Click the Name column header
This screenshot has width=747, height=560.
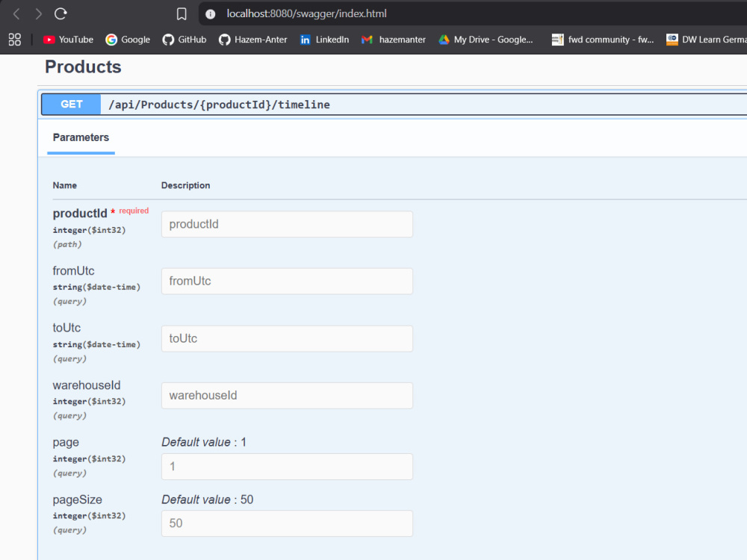[x=65, y=186]
